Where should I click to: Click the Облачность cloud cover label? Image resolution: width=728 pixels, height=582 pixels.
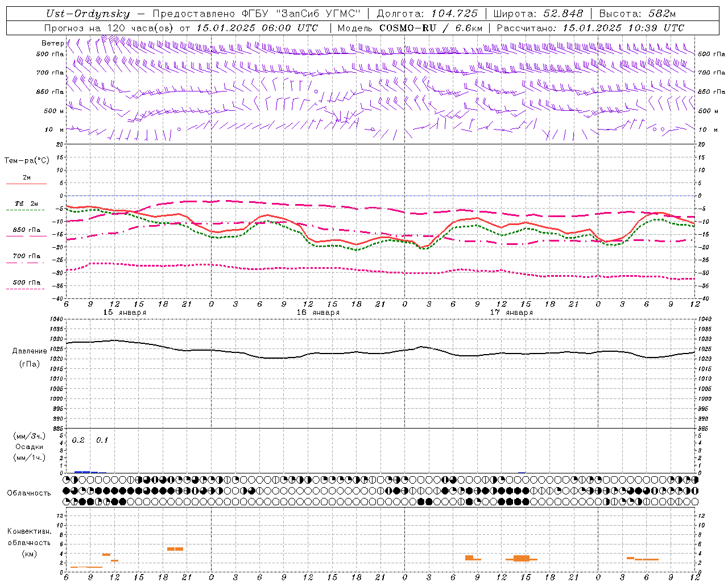click(29, 493)
